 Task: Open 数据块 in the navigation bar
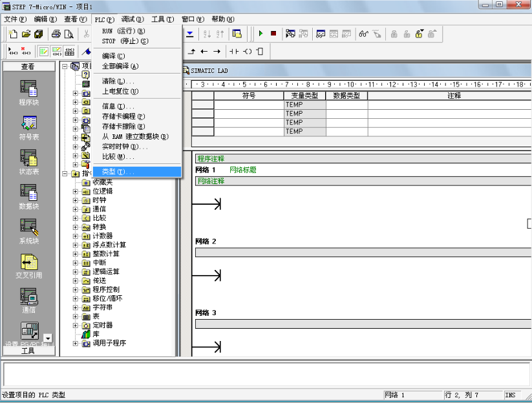click(29, 197)
